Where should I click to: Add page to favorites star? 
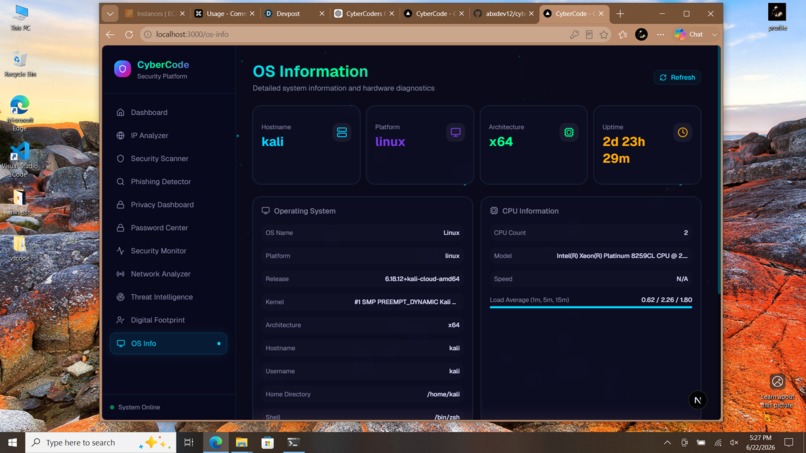tap(604, 34)
